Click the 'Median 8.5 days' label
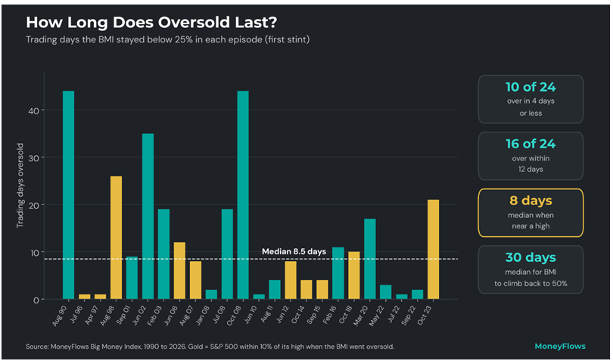The height and width of the screenshot is (364, 613). coord(294,251)
